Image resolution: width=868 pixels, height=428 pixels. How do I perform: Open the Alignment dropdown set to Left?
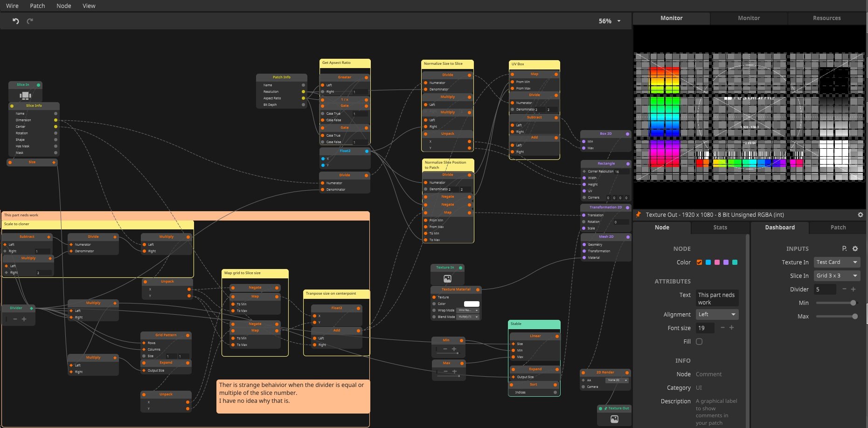717,314
